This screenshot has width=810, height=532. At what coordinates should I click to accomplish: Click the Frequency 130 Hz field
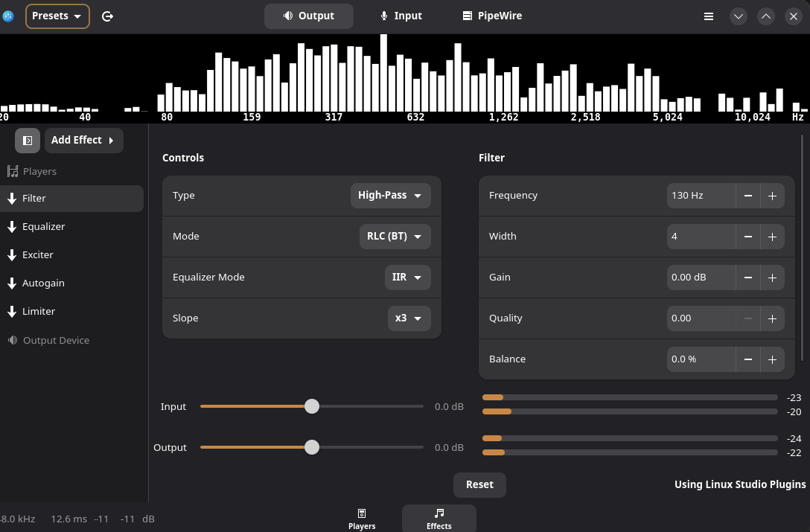[701, 196]
